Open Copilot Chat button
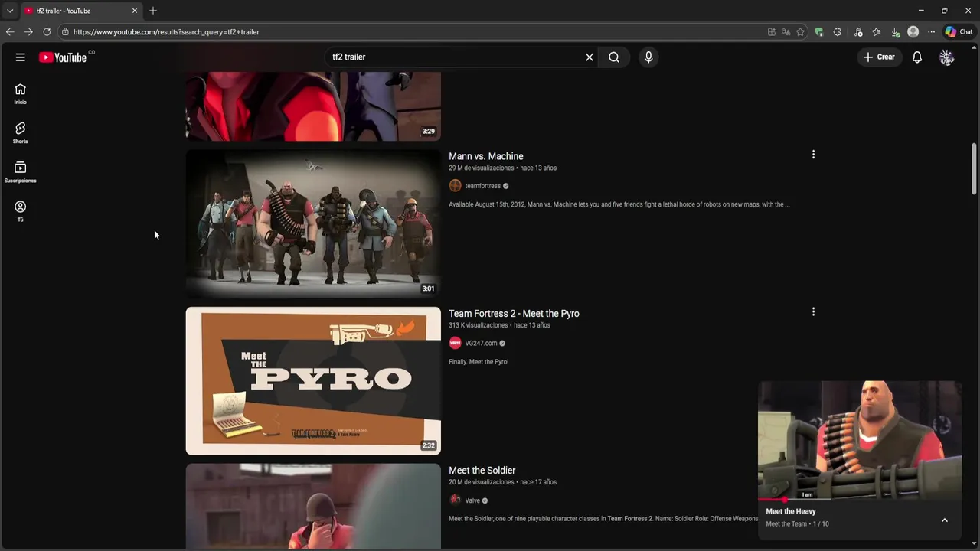 959,32
